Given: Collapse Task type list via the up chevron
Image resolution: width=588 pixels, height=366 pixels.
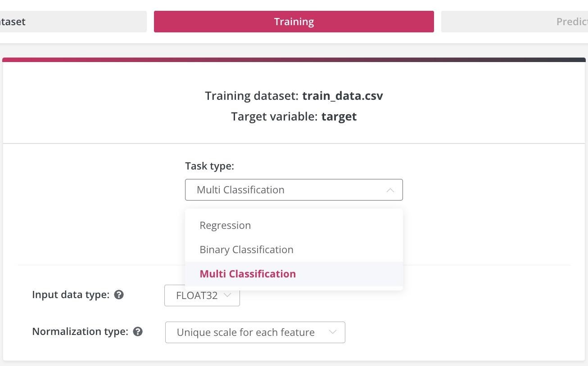Looking at the screenshot, I should pyautogui.click(x=390, y=190).
